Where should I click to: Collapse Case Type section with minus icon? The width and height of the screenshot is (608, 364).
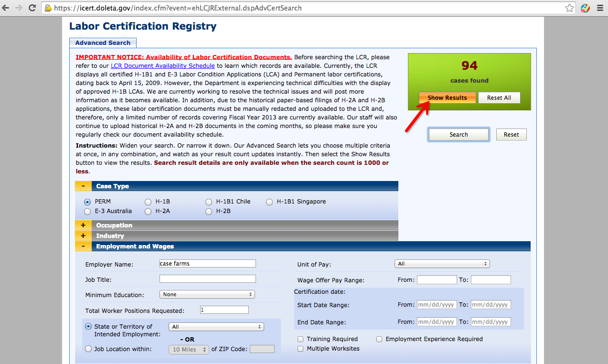[x=83, y=186]
